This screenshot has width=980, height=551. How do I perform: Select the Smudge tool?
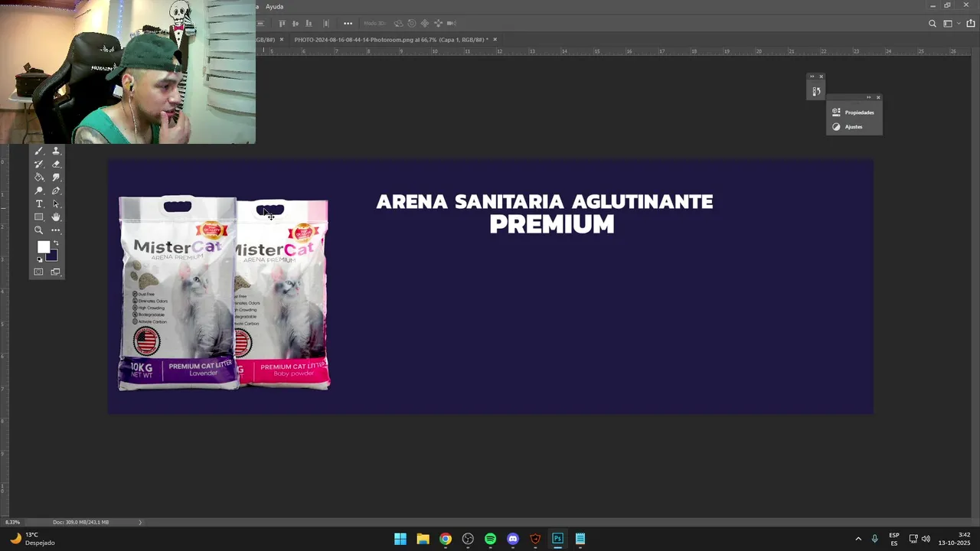tap(56, 178)
